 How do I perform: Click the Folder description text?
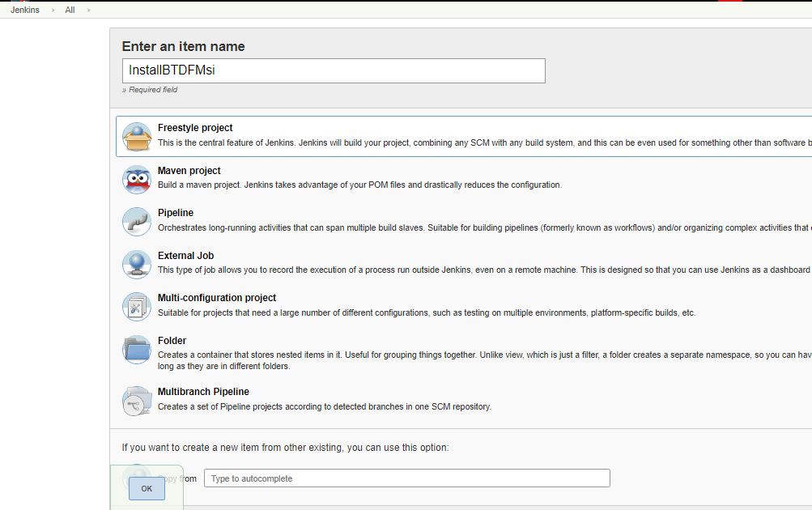485,360
